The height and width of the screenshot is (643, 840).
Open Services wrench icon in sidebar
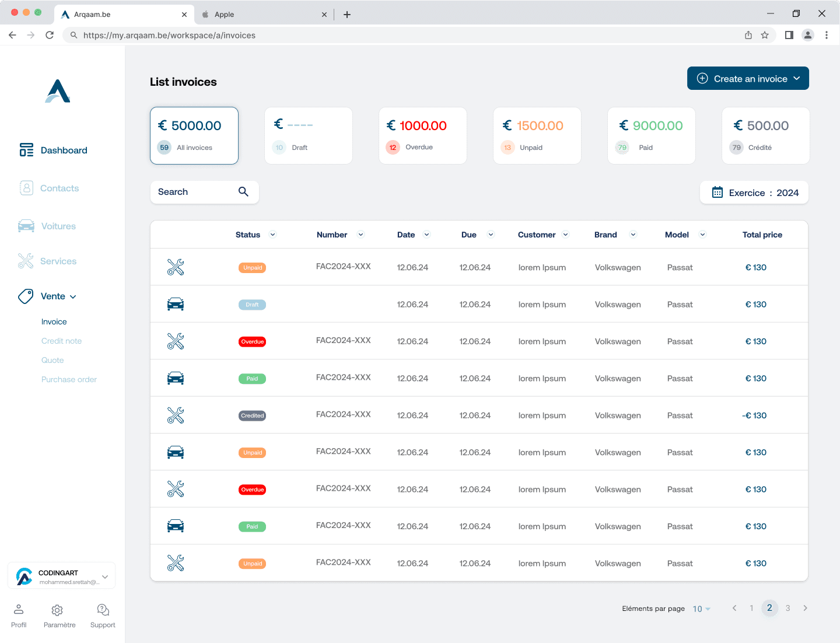tap(26, 261)
